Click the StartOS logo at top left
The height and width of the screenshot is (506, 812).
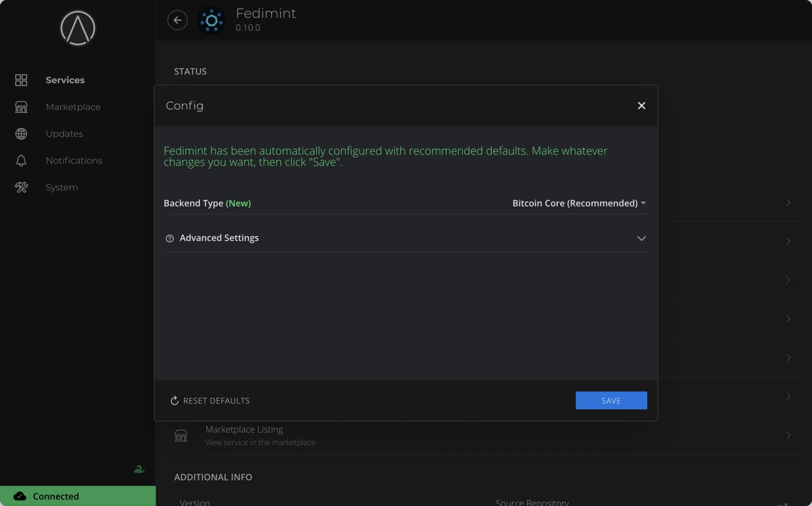(x=77, y=28)
